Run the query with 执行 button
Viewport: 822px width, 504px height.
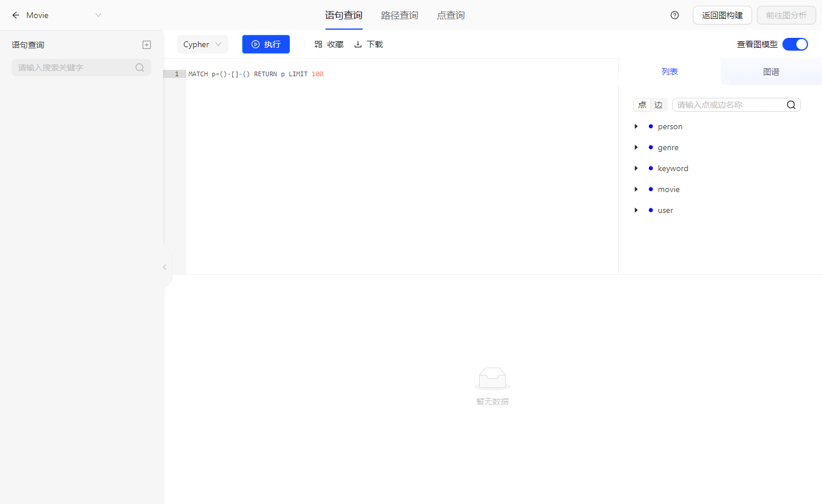[x=266, y=44]
